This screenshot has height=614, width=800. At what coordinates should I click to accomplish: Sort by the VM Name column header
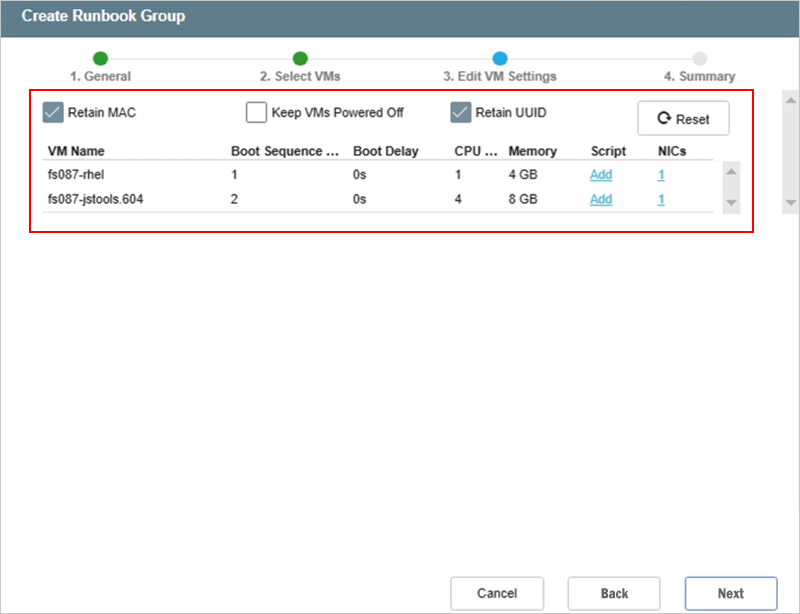tap(76, 152)
